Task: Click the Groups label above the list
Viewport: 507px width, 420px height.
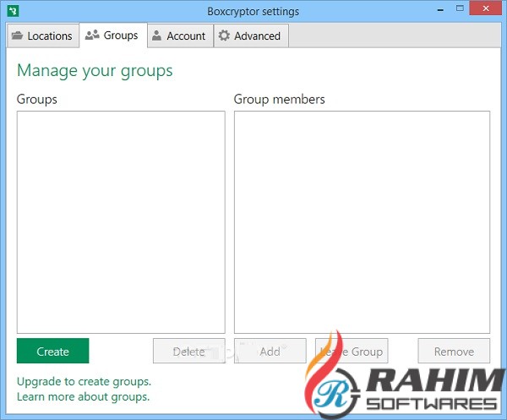Action: click(x=37, y=99)
